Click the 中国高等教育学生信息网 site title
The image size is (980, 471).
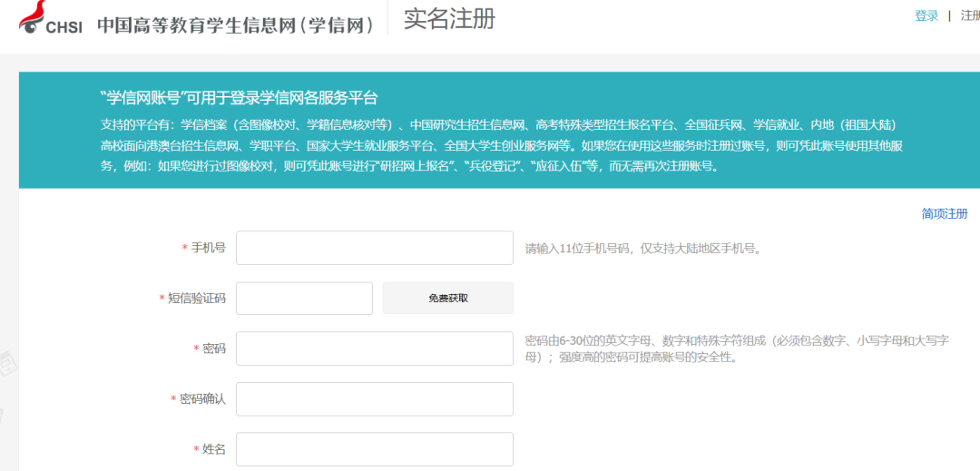pos(236,25)
